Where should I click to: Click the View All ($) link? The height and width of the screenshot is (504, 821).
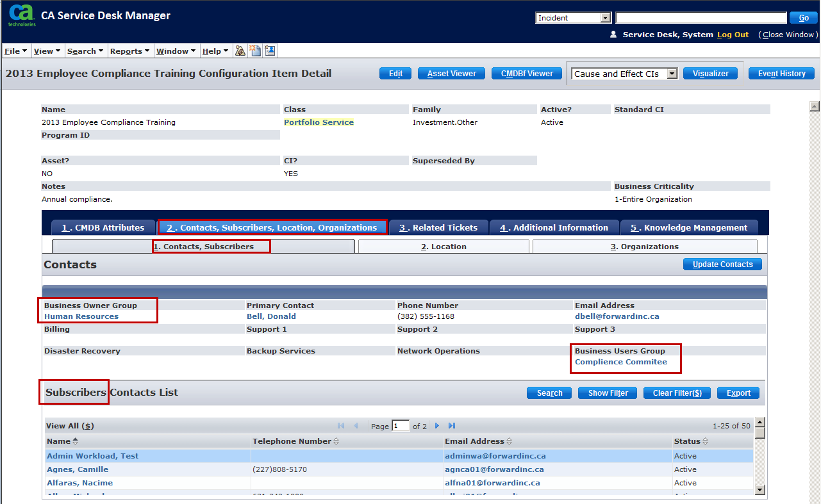pyautogui.click(x=70, y=426)
